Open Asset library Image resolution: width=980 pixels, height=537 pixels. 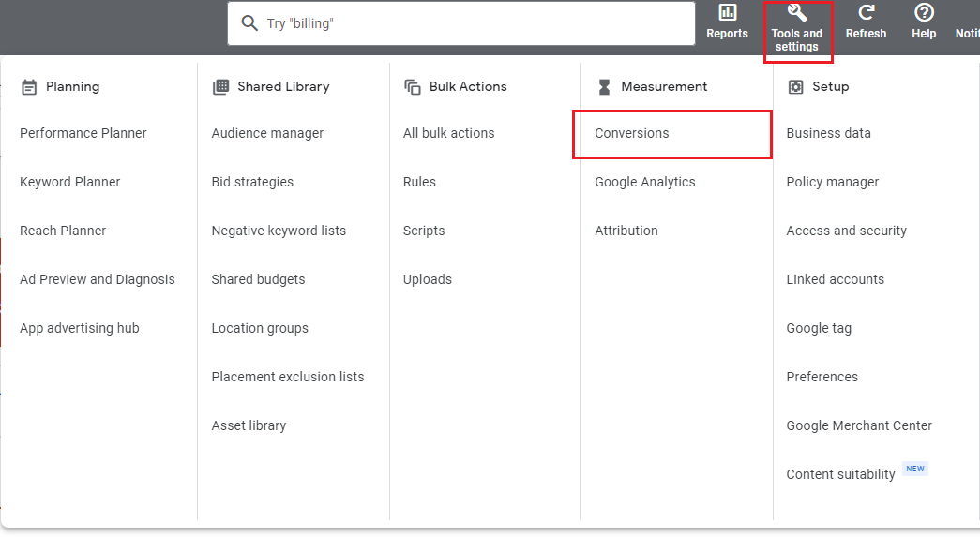pyautogui.click(x=249, y=425)
